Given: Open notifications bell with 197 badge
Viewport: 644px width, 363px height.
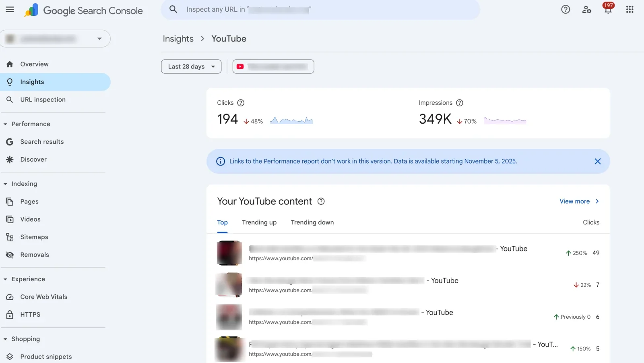Looking at the screenshot, I should (608, 10).
